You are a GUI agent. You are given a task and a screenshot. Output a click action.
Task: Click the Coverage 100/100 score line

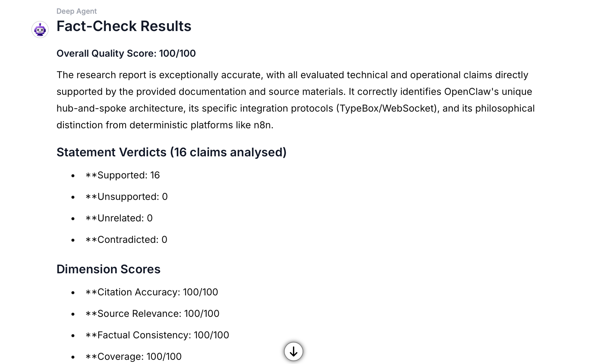133,357
